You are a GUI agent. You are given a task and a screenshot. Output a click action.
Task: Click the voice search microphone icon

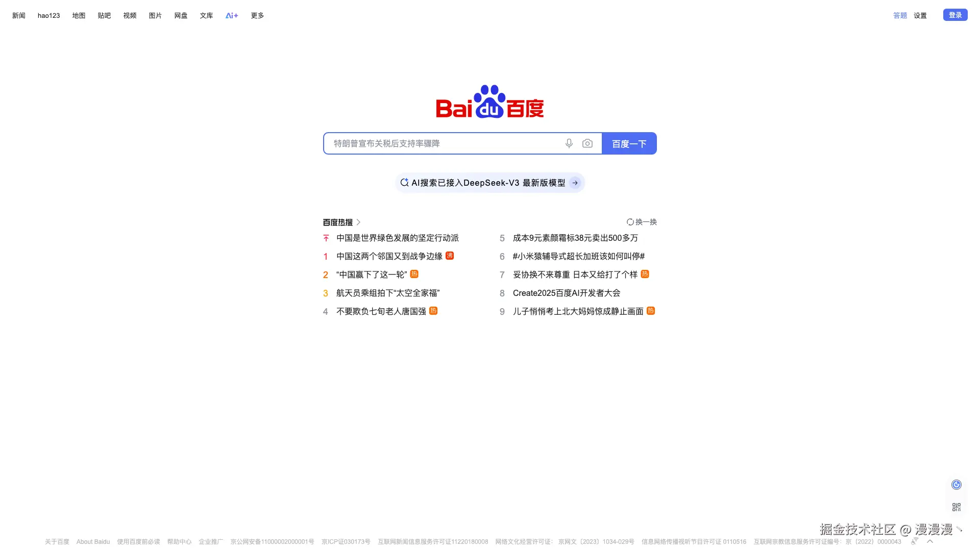point(569,143)
